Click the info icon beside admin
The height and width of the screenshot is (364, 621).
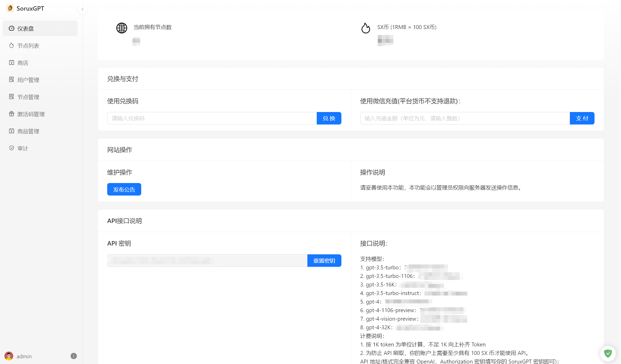(74, 356)
